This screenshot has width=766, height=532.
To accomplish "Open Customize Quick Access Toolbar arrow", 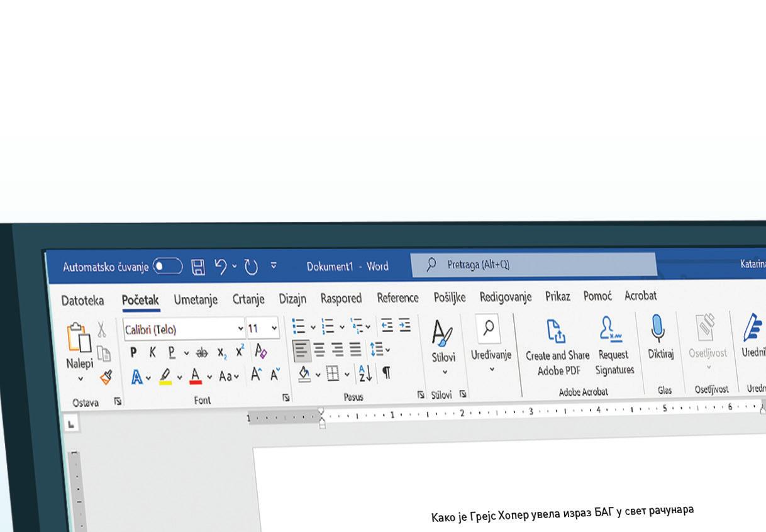I will click(x=274, y=266).
